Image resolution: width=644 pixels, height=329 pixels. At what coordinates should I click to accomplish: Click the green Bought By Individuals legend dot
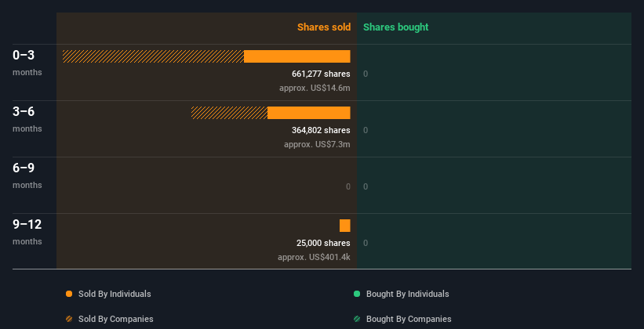coord(357,294)
